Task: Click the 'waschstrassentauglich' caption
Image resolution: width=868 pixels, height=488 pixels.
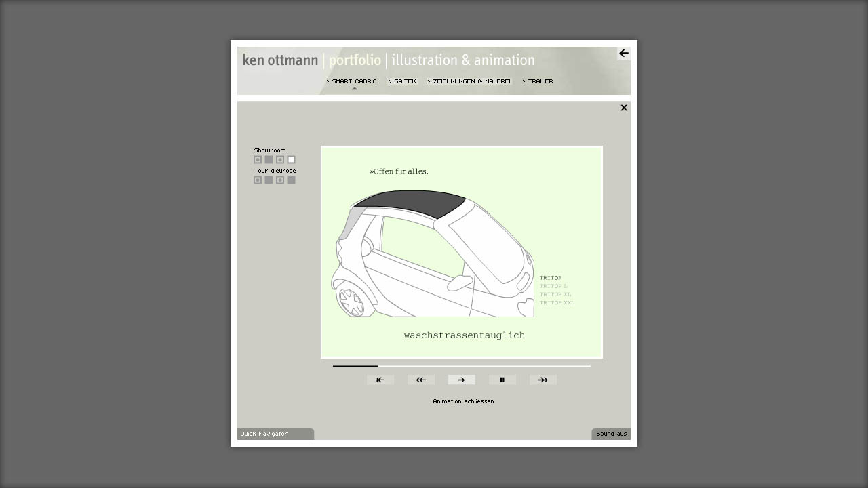Action: tap(465, 335)
